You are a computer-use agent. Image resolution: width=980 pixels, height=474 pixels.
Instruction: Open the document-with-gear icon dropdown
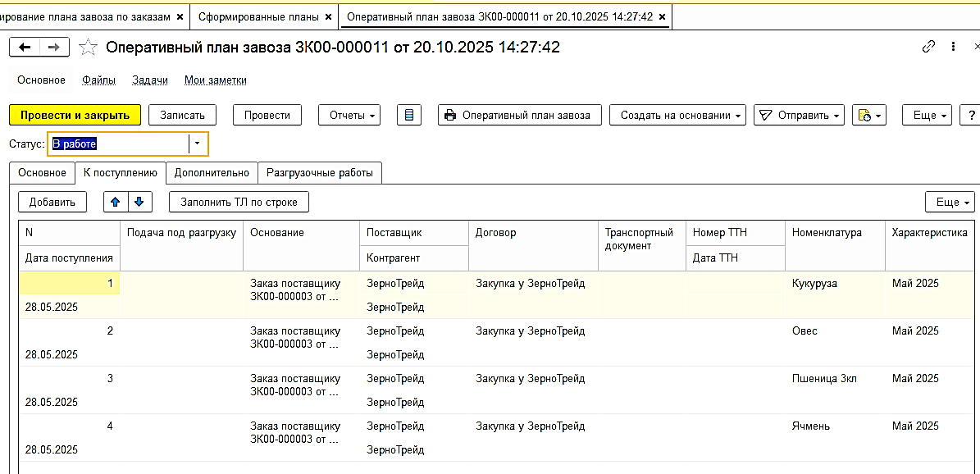(869, 116)
